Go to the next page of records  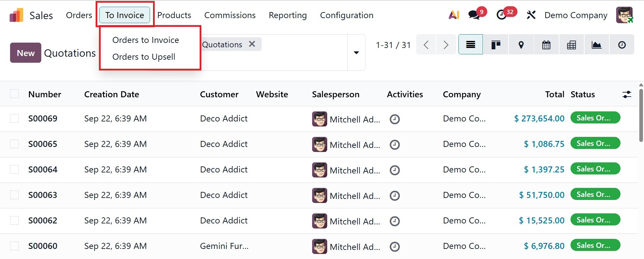click(446, 45)
